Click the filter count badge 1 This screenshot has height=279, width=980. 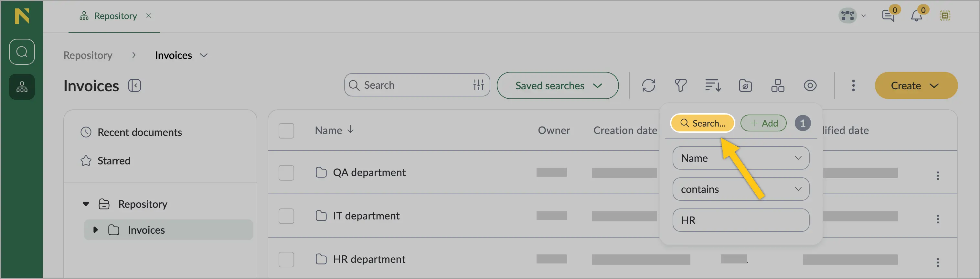[x=803, y=123]
